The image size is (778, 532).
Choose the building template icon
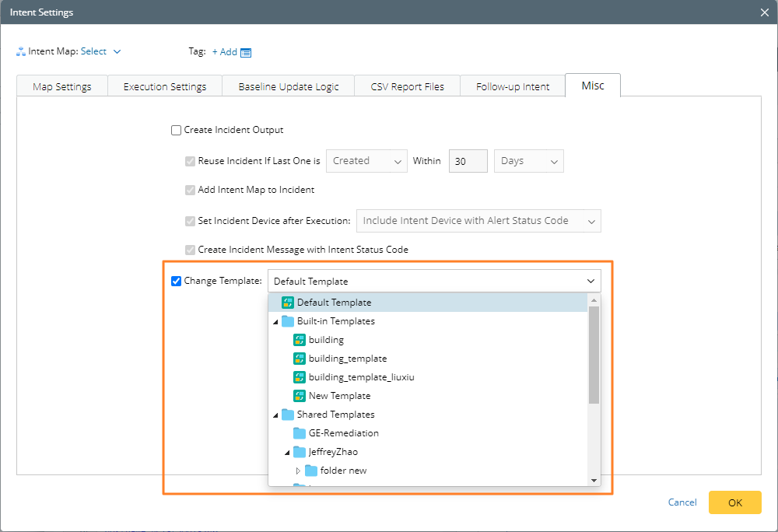(299, 340)
